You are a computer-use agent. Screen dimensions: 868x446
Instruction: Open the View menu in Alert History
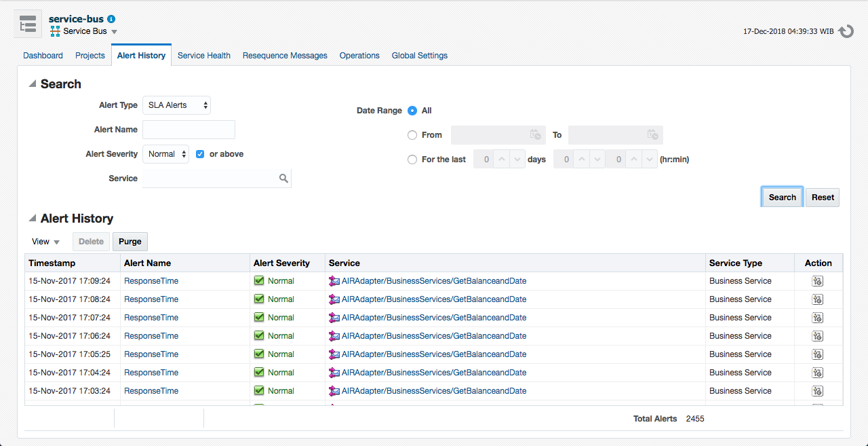pyautogui.click(x=45, y=241)
